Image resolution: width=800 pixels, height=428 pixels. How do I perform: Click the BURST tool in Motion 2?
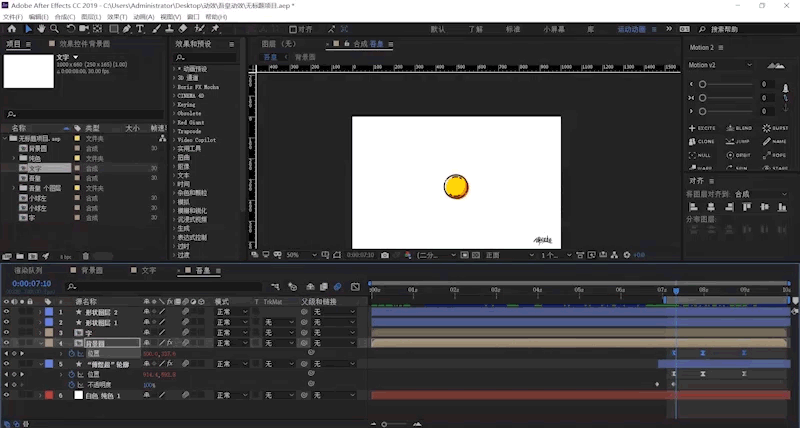coord(773,128)
